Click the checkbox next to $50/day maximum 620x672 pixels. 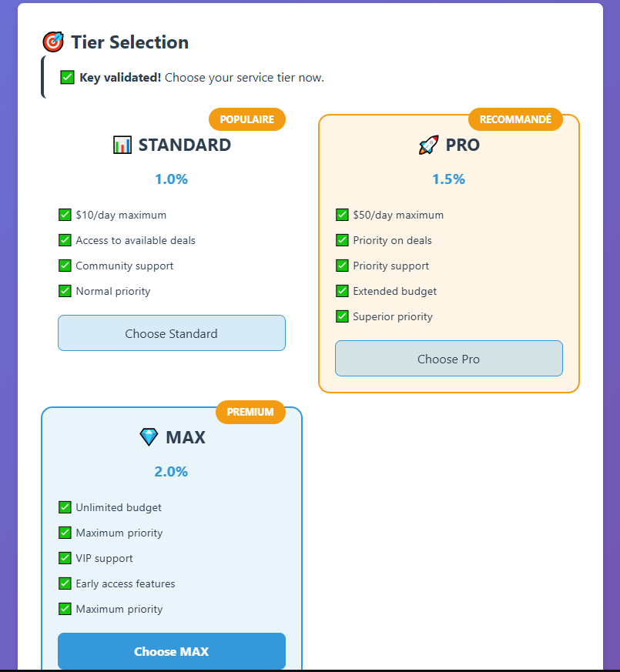tap(342, 215)
